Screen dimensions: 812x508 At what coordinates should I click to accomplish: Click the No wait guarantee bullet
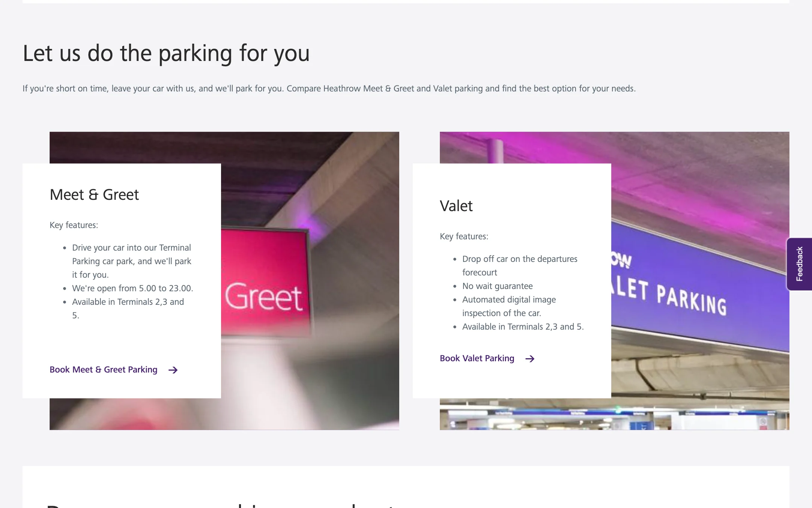coord(497,286)
